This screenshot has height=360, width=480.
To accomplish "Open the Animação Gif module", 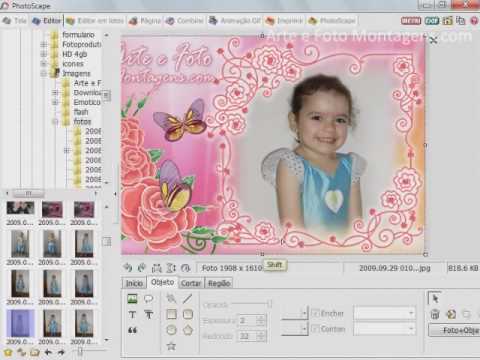I will coord(235,21).
